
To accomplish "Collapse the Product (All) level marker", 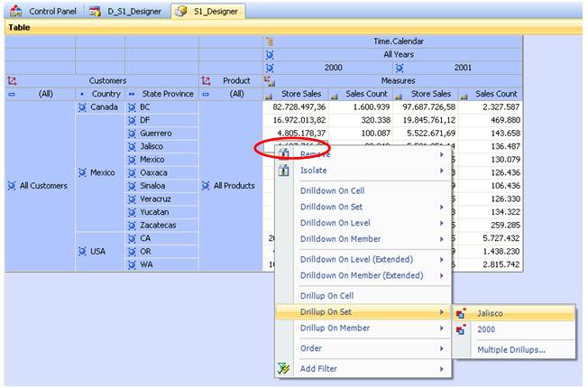I will pos(206,94).
